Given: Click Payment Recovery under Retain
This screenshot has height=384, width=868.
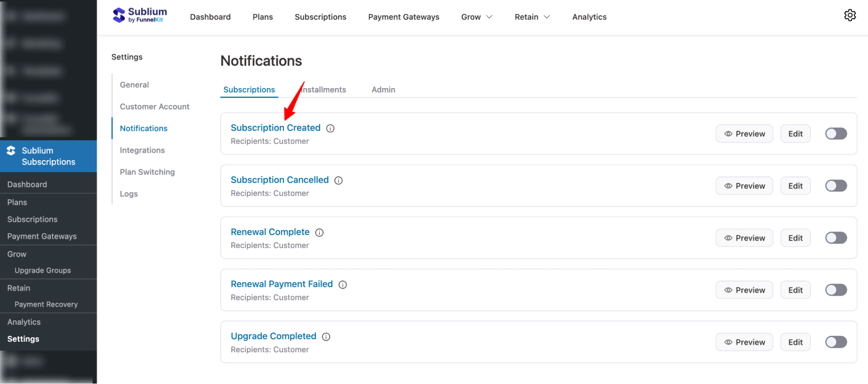Looking at the screenshot, I should click(x=46, y=304).
